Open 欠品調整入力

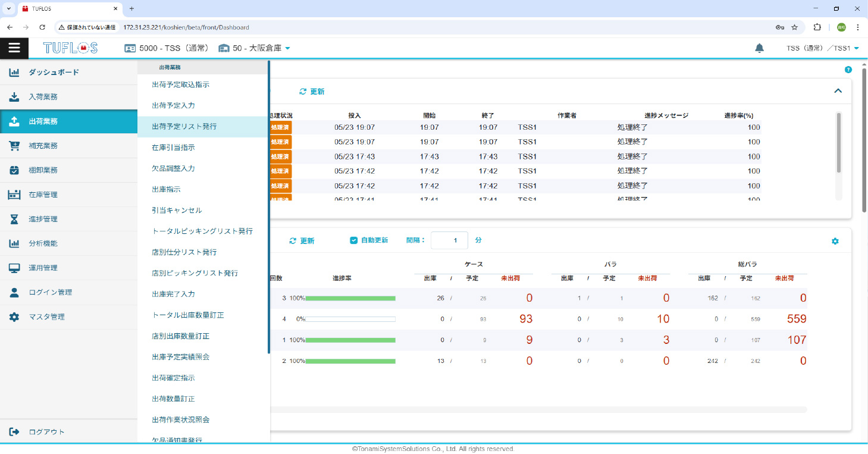tap(173, 168)
